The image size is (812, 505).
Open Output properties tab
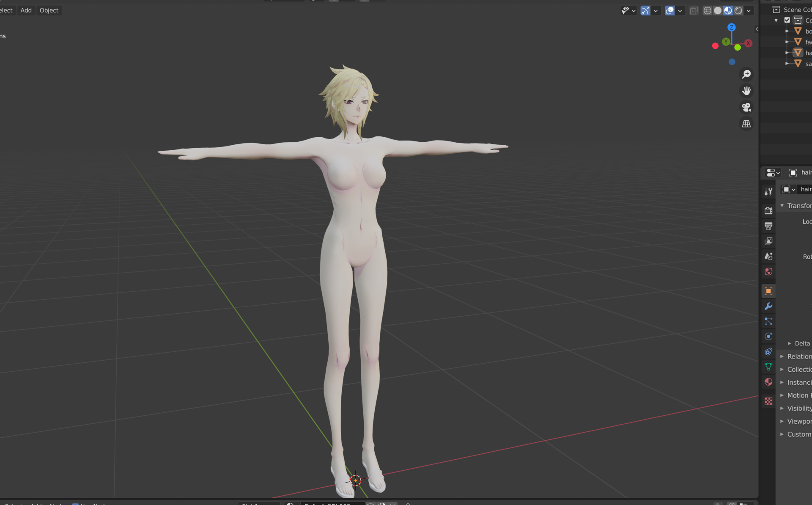click(x=768, y=226)
